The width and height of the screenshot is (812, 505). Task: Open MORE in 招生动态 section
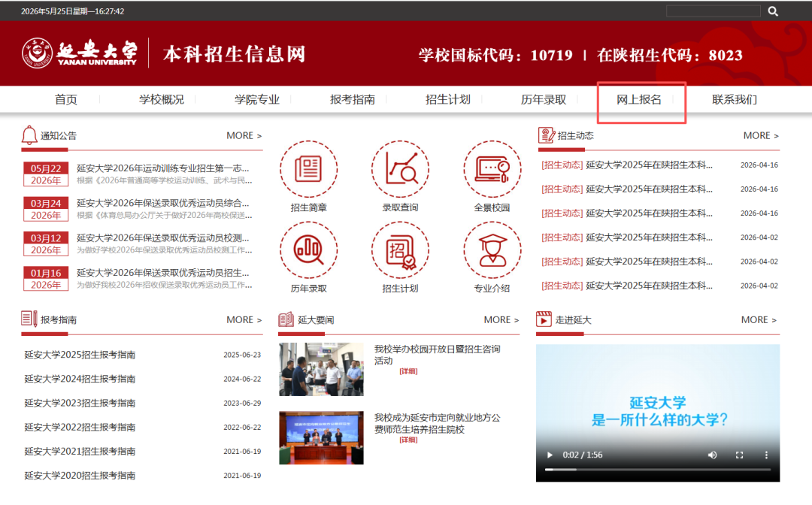pos(761,135)
